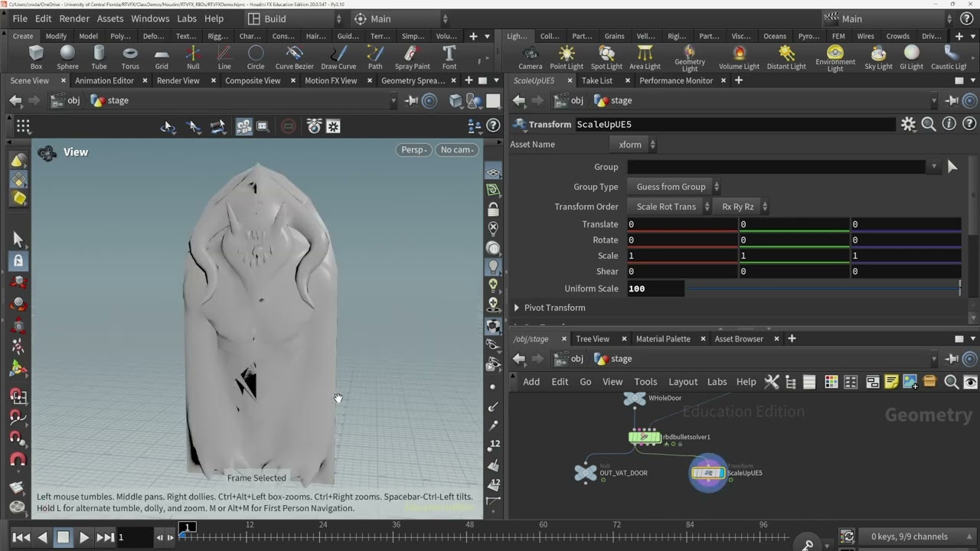Add a Sky Light
980x551 pixels.
(878, 57)
